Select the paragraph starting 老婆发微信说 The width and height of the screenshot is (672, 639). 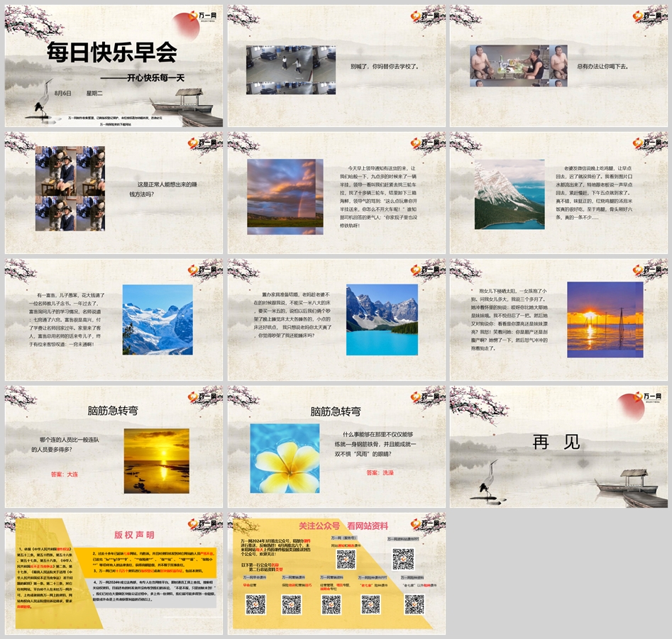pyautogui.click(x=594, y=193)
